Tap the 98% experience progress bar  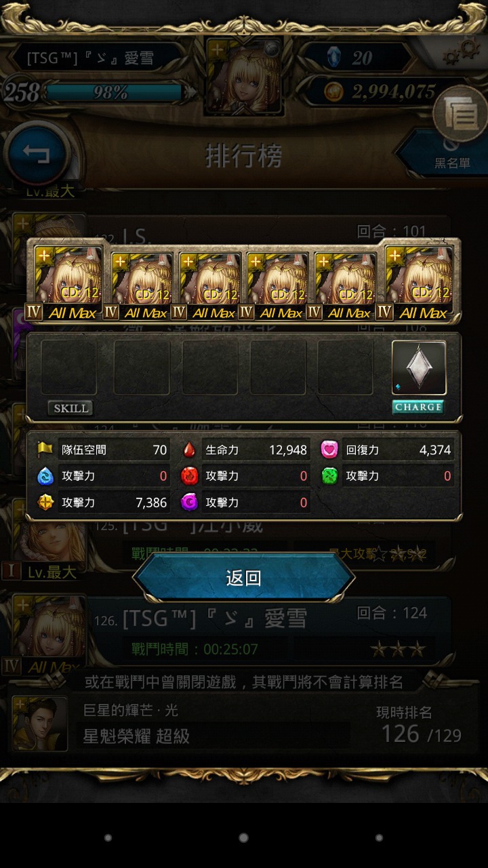114,93
